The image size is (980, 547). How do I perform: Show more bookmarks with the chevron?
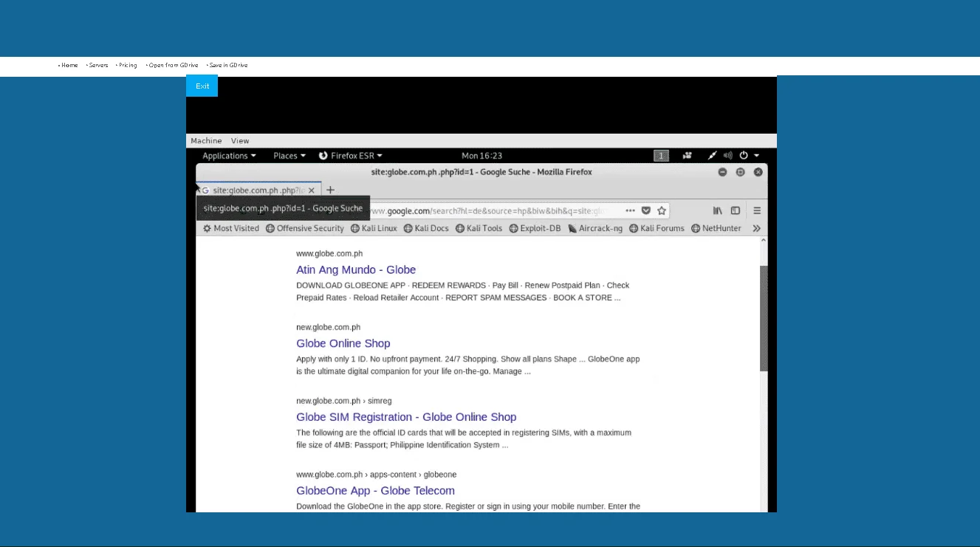pos(757,229)
